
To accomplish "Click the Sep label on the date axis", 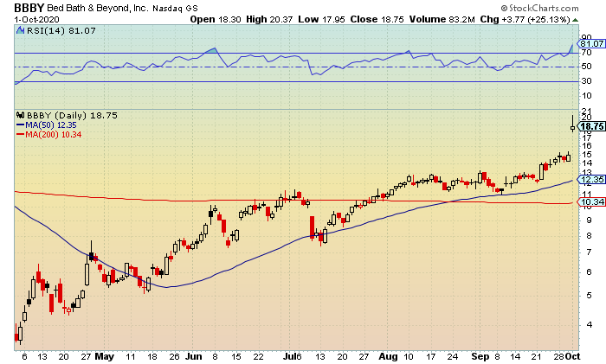I will (x=480, y=356).
